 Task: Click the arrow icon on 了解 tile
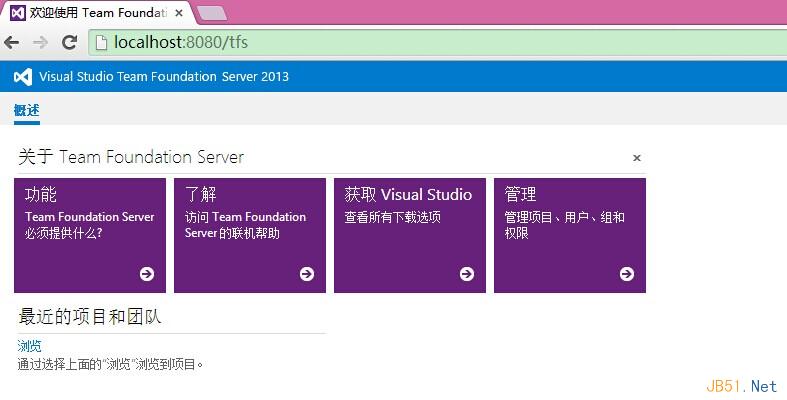coord(307,274)
